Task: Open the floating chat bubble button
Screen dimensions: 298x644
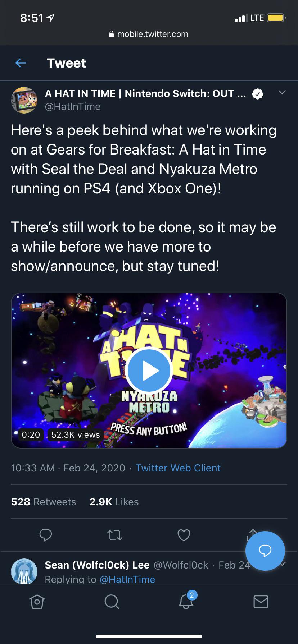Action: point(265,551)
